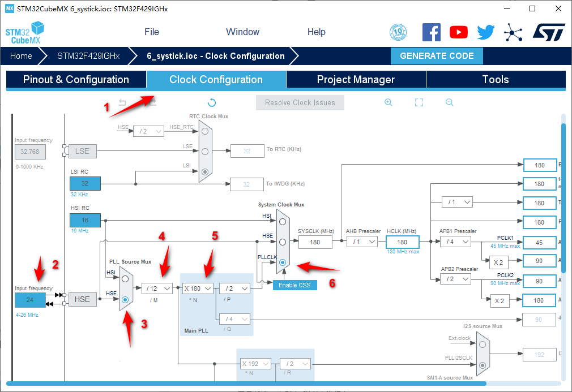Select HSI in System Clock Mux
This screenshot has width=572, height=392.
pyautogui.click(x=283, y=221)
